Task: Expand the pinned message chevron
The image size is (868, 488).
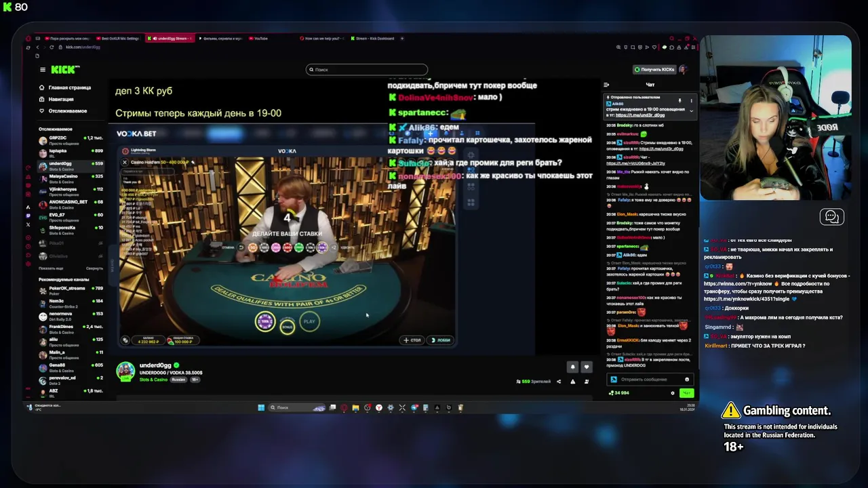Action: point(691,110)
